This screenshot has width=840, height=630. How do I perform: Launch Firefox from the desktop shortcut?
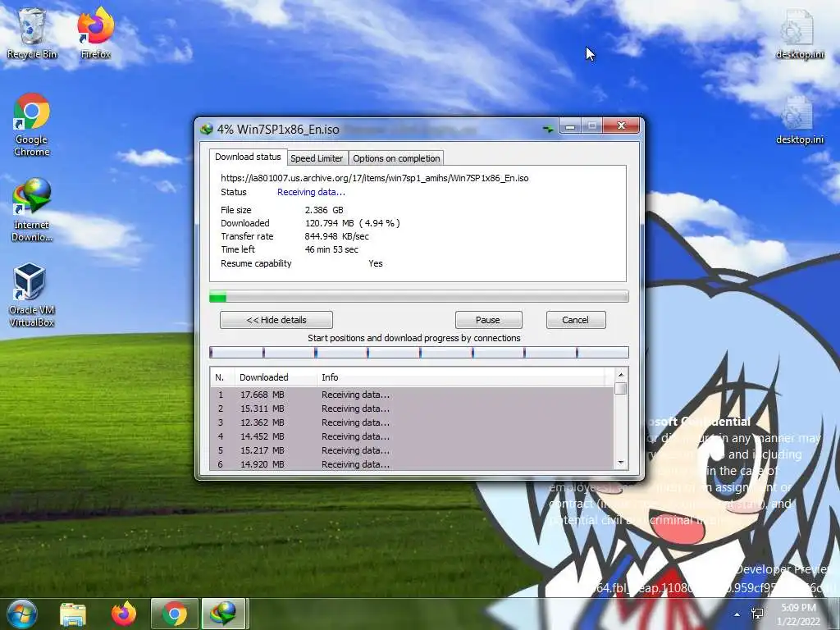click(96, 33)
